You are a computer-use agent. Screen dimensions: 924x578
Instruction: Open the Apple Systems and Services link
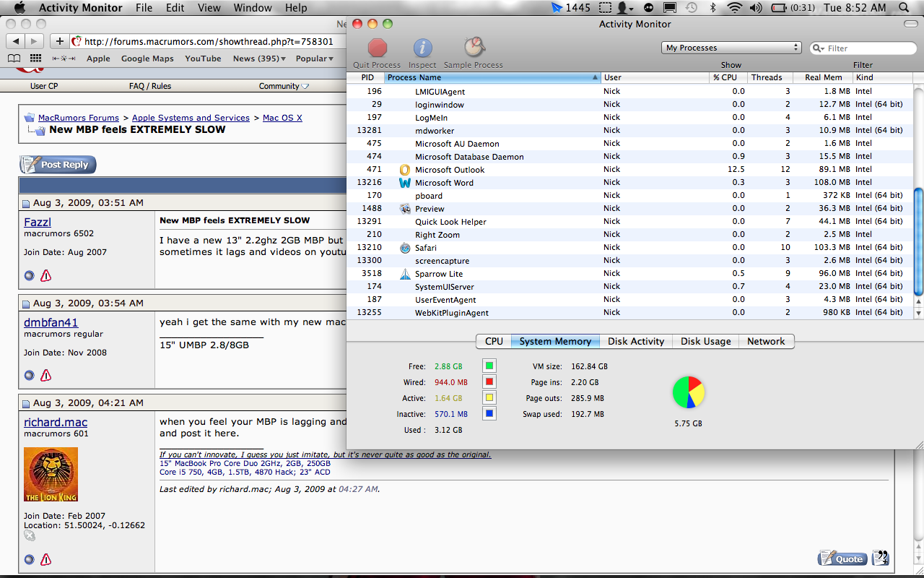pos(191,118)
